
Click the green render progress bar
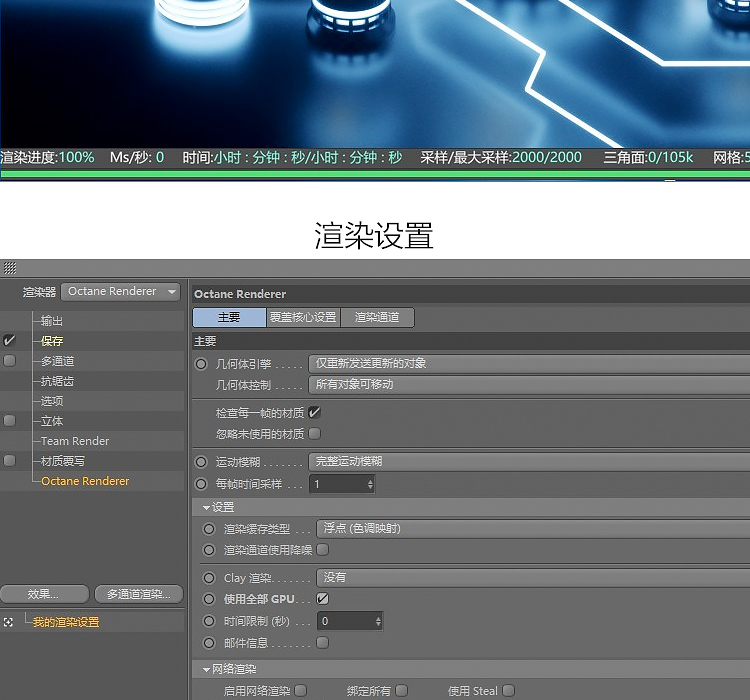[x=375, y=174]
